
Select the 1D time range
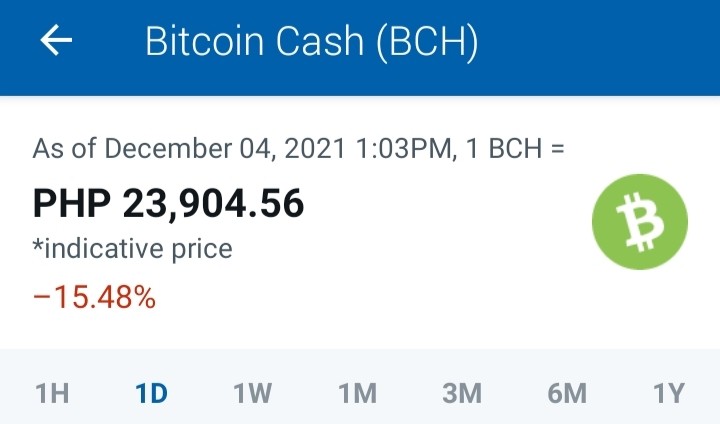152,394
